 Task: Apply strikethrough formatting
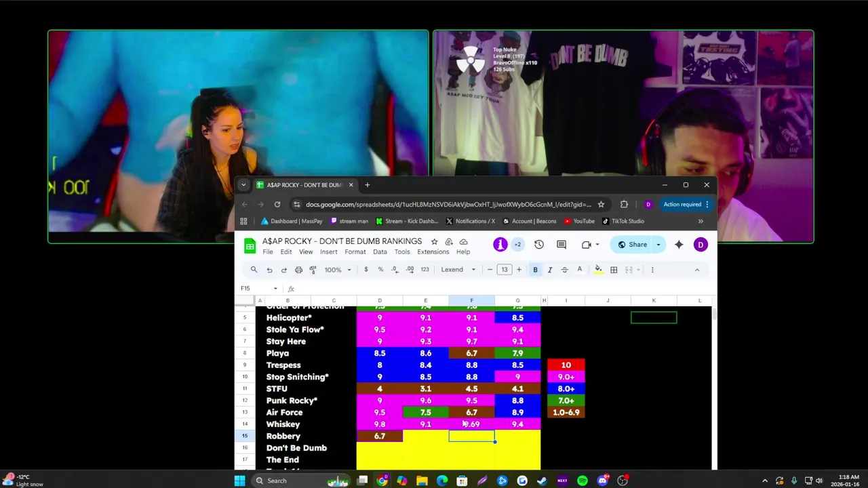[564, 270]
